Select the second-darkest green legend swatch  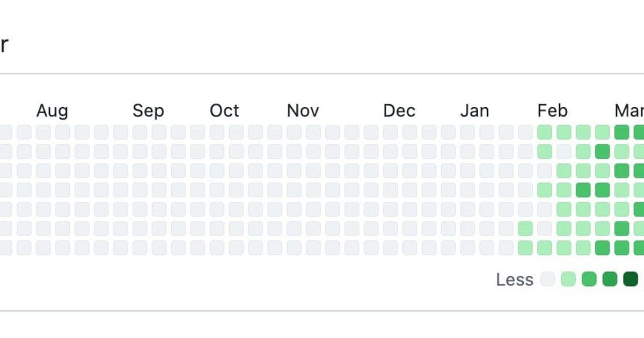610,280
